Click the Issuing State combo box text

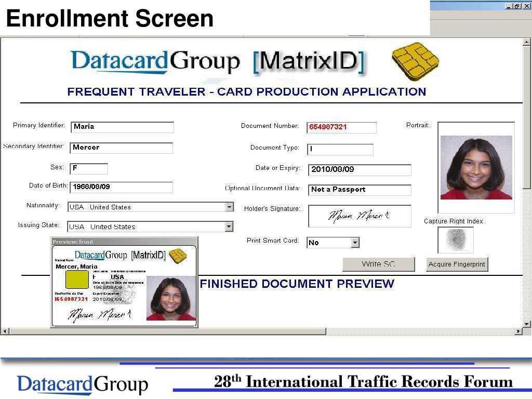point(102,227)
